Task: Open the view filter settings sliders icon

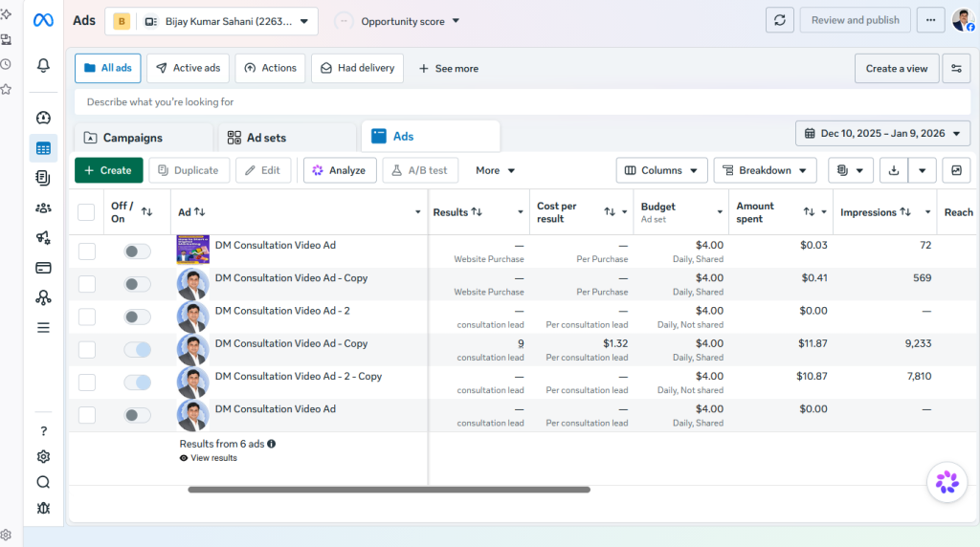Action: tap(956, 69)
